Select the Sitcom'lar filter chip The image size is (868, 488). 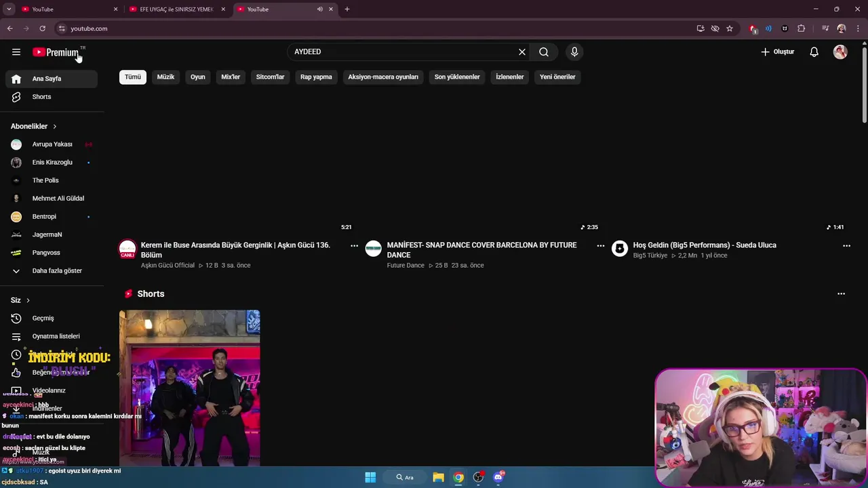(x=270, y=77)
